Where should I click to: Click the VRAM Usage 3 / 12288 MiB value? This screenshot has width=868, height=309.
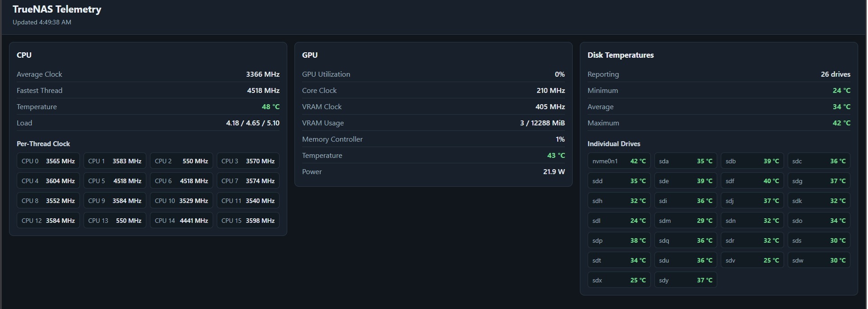click(542, 123)
